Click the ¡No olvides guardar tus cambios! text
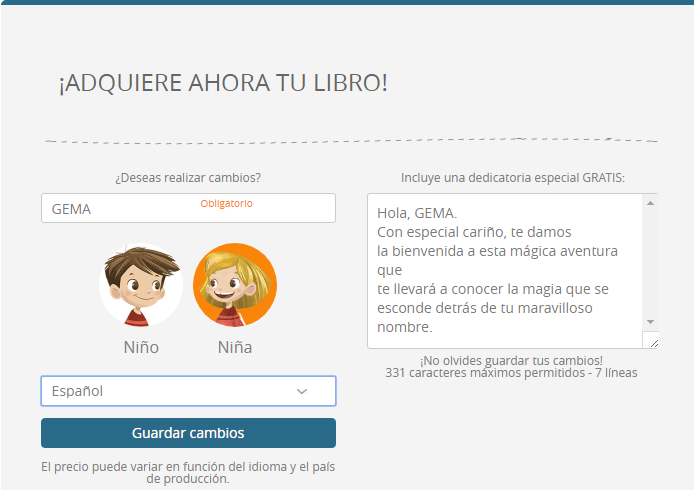694x490 pixels. [511, 360]
